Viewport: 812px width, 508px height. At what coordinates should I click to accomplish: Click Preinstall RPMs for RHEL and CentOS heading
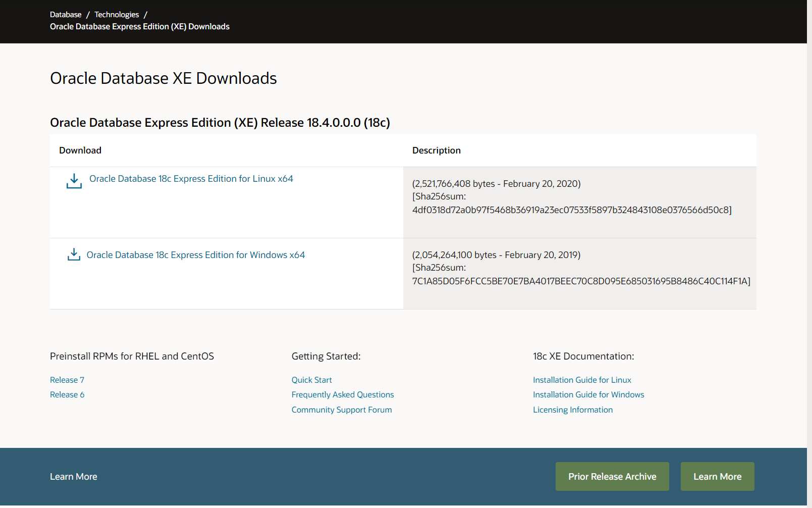pyautogui.click(x=132, y=356)
